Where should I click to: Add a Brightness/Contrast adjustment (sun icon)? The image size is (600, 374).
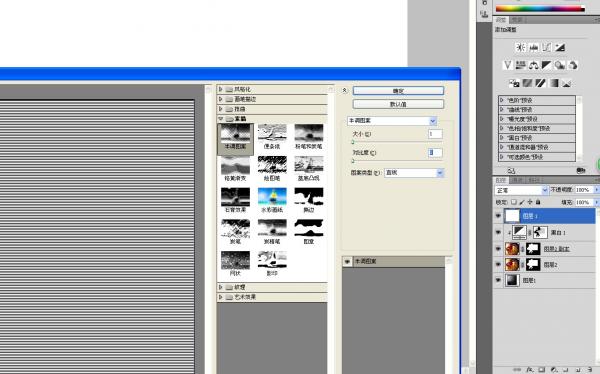click(520, 47)
